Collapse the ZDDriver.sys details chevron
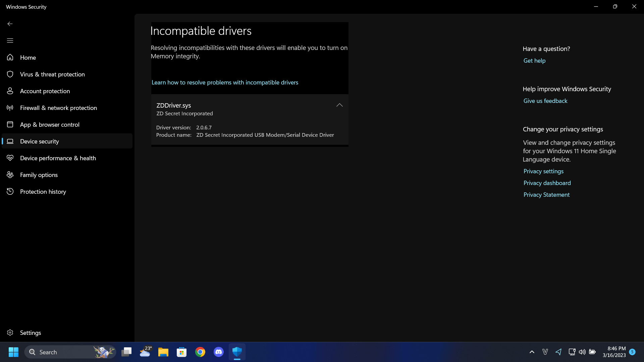The width and height of the screenshot is (644, 362). coord(339,105)
